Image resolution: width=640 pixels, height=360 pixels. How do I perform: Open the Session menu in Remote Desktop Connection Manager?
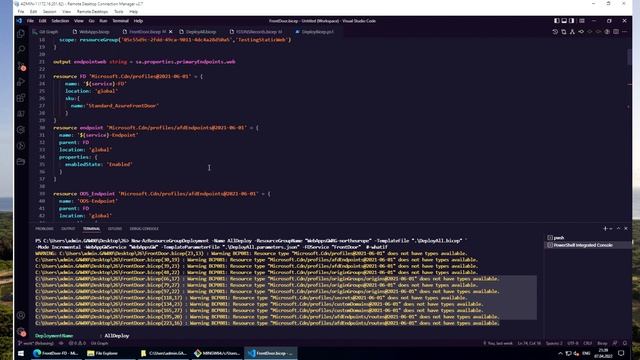49,11
